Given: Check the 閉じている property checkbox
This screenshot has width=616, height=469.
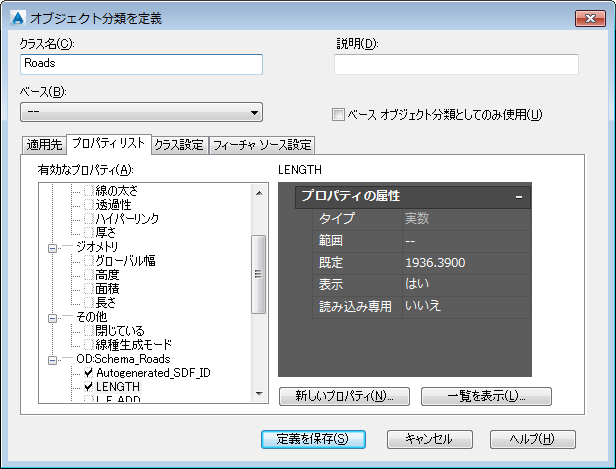Looking at the screenshot, I should [89, 331].
